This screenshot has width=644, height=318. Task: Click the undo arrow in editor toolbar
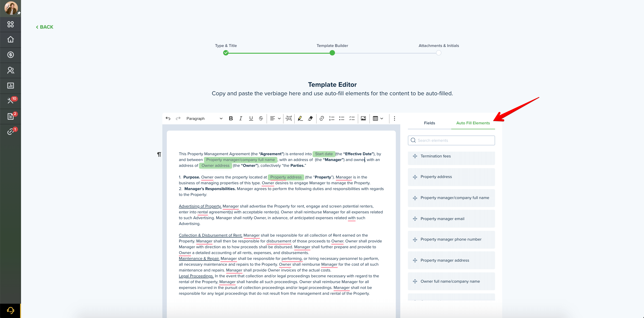(168, 119)
